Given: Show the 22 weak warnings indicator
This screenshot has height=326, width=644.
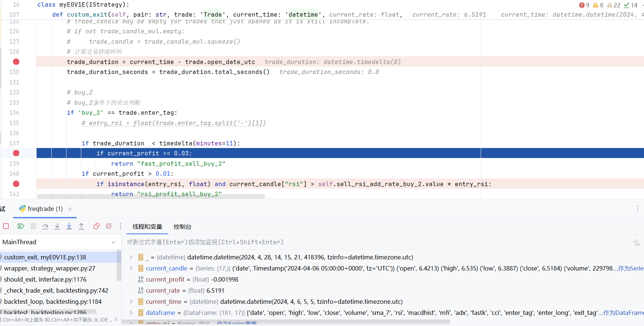Looking at the screenshot, I should click(x=614, y=5).
